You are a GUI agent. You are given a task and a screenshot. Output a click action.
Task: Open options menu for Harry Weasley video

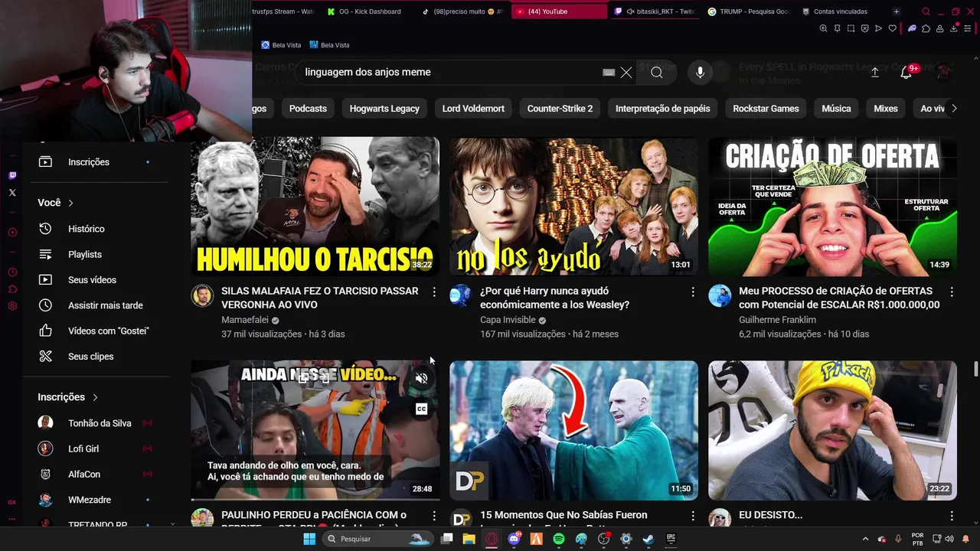click(693, 292)
